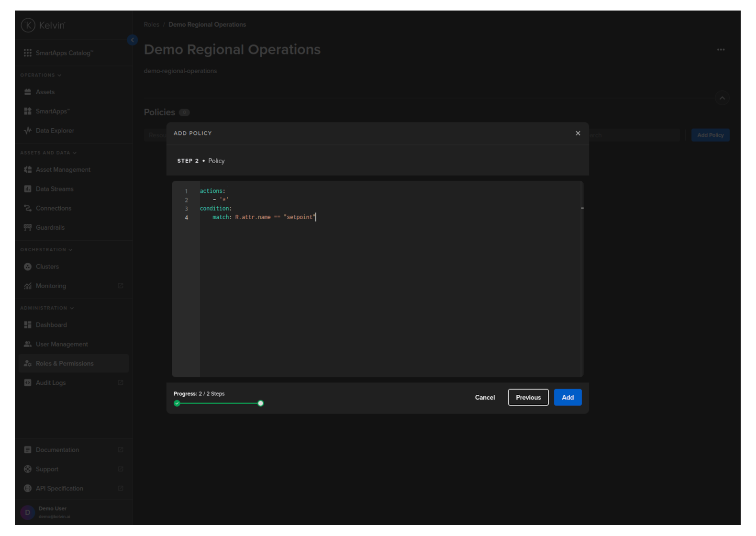Click the Add button in dialog
Viewport: 756px width, 536px height.
pyautogui.click(x=567, y=397)
